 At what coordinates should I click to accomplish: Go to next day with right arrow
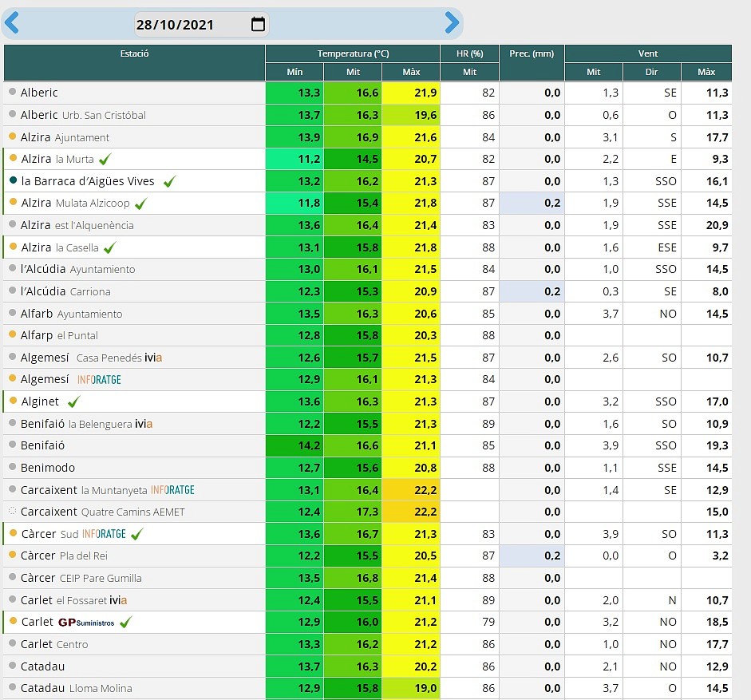click(452, 22)
